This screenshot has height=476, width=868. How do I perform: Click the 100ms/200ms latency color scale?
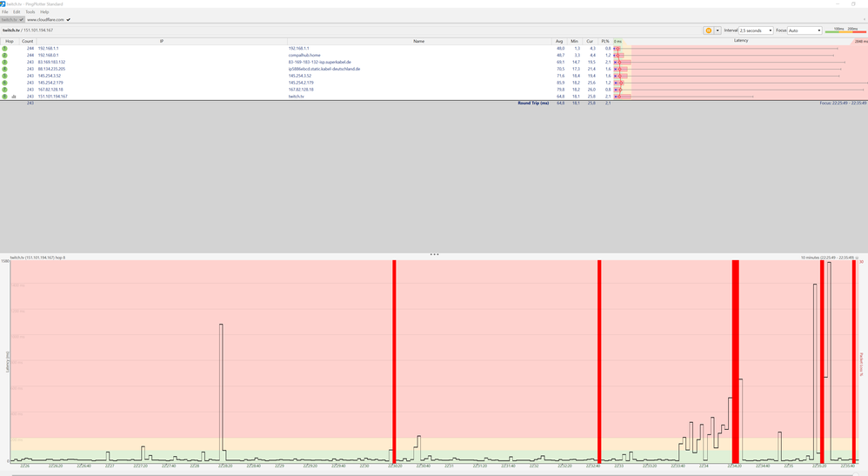pos(845,30)
